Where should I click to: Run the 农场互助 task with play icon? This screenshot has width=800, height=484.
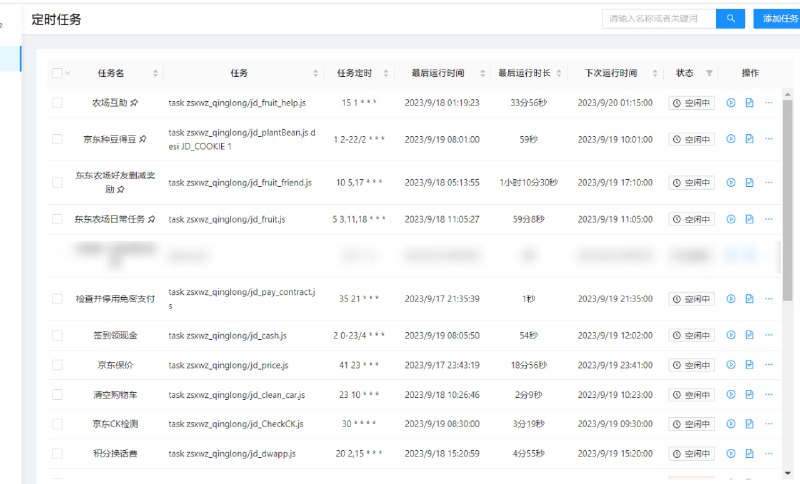(x=731, y=102)
